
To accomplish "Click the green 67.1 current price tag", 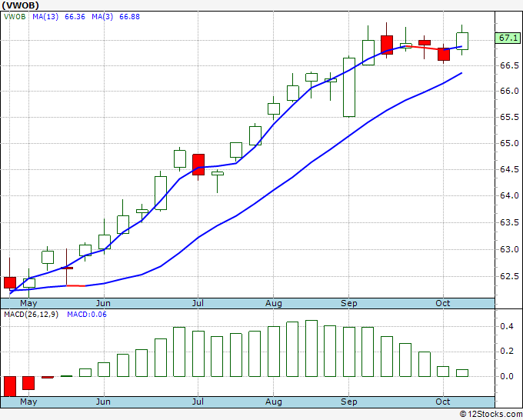I will (x=508, y=38).
